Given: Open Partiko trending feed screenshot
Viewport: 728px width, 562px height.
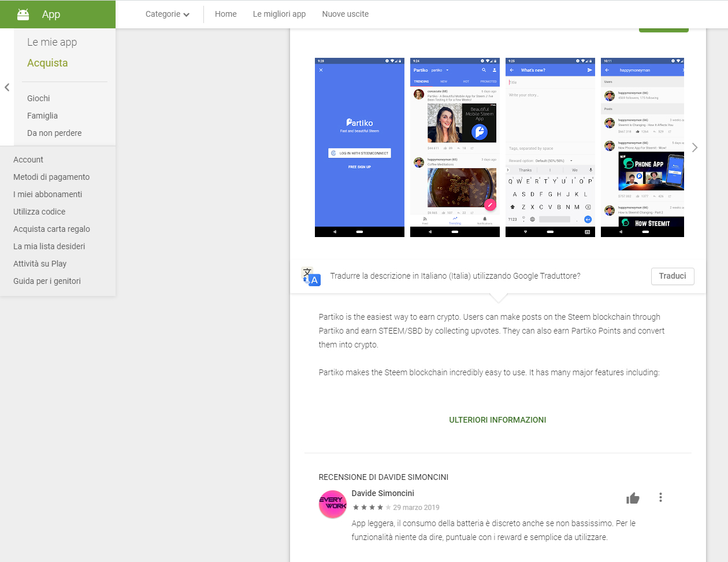Looking at the screenshot, I should (455, 147).
